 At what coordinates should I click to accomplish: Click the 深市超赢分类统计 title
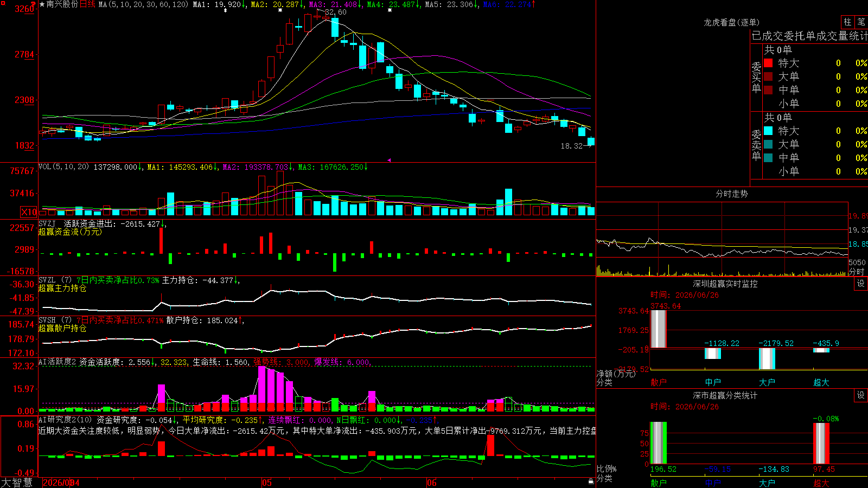pyautogui.click(x=725, y=395)
